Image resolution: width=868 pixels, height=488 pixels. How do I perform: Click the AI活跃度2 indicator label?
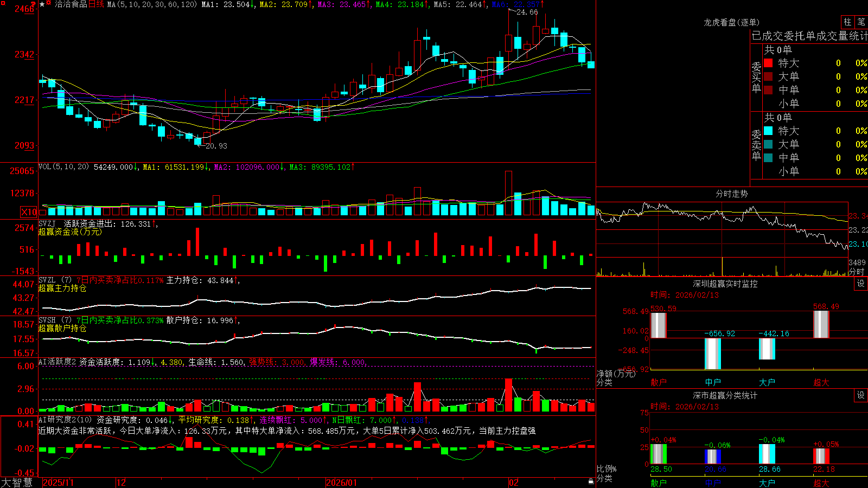[x=58, y=362]
